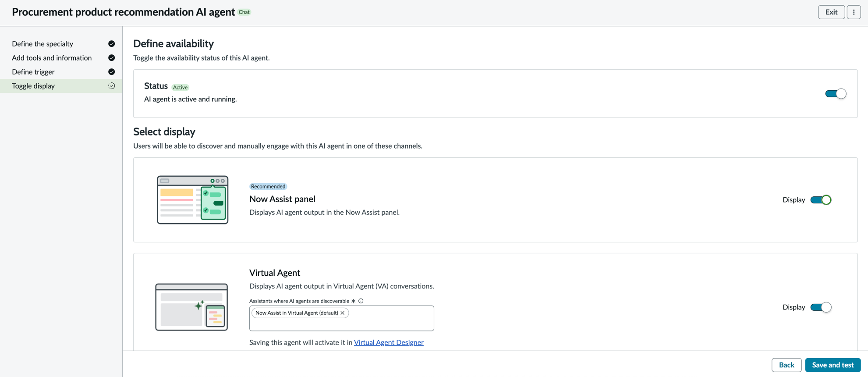This screenshot has height=377, width=868.
Task: Click the Now Assist in Virtual Agent (default) chip
Action: [x=300, y=313]
